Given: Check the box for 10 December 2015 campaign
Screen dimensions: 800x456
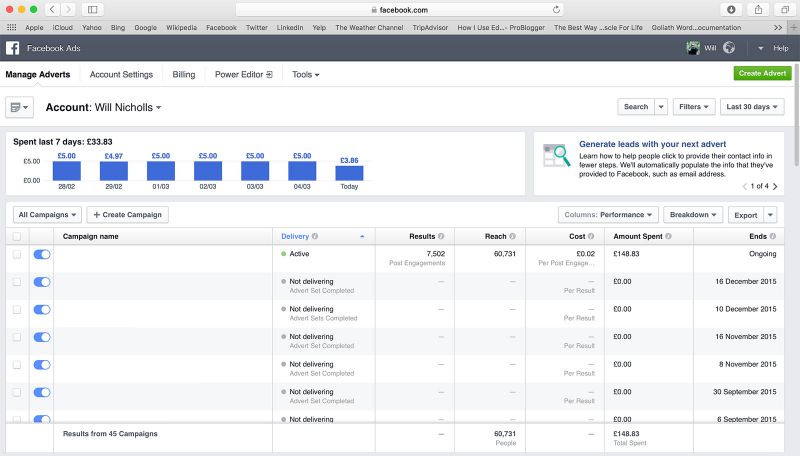Looking at the screenshot, I should pos(17,309).
